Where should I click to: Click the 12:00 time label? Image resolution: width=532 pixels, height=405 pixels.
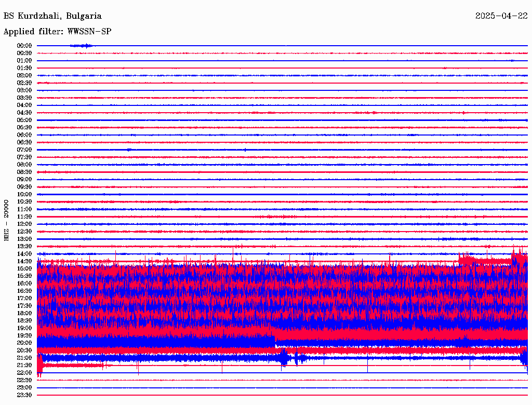(x=24, y=224)
